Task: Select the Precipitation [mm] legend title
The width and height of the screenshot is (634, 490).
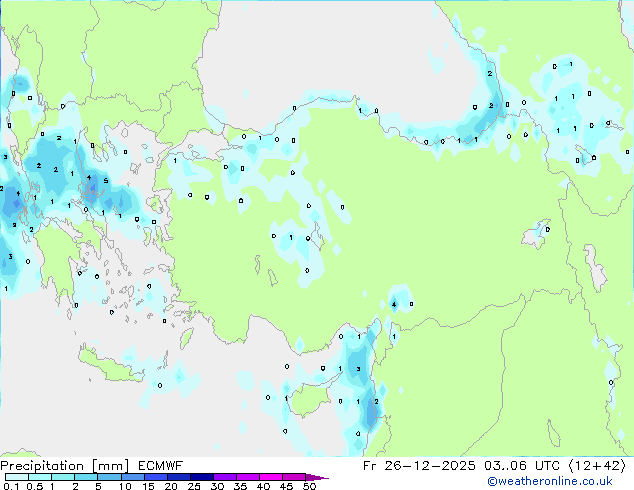Action: [x=60, y=465]
